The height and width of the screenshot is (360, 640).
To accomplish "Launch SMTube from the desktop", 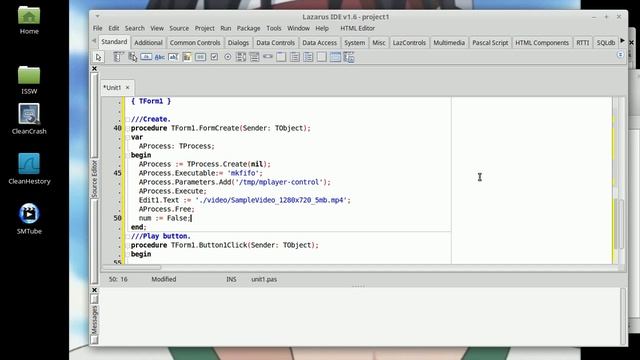I will [29, 219].
